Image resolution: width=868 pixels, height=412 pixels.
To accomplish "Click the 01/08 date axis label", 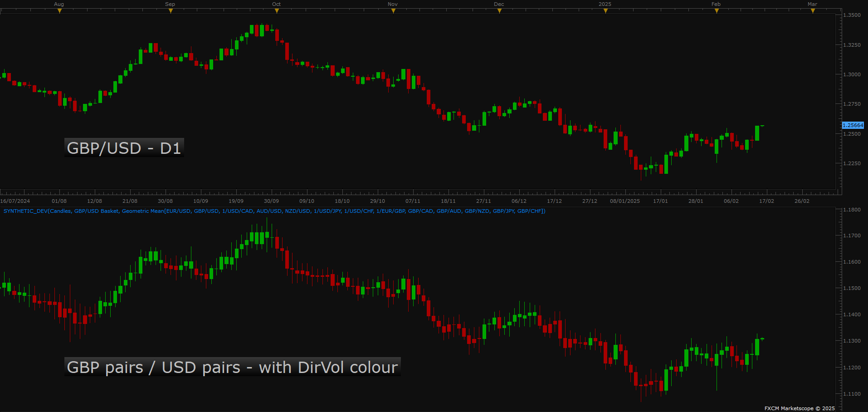I will pyautogui.click(x=59, y=201).
